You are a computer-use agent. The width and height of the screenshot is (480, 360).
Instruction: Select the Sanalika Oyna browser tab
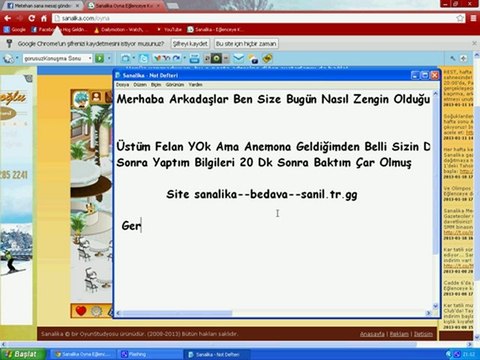click(x=124, y=6)
